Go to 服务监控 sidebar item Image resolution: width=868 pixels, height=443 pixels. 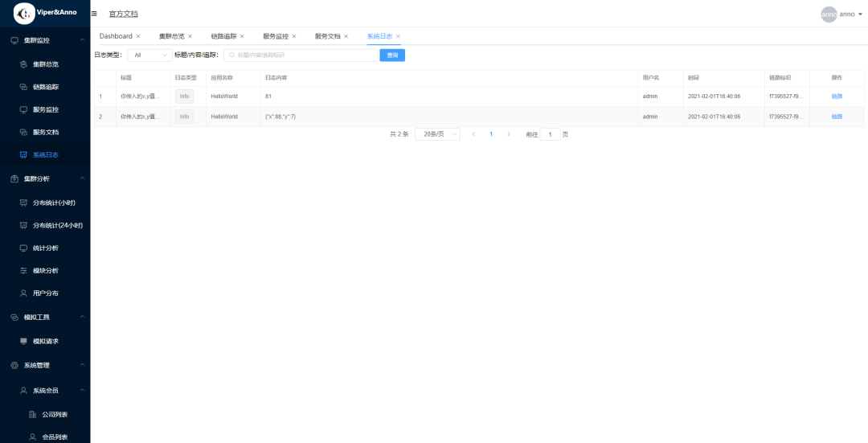coord(45,109)
